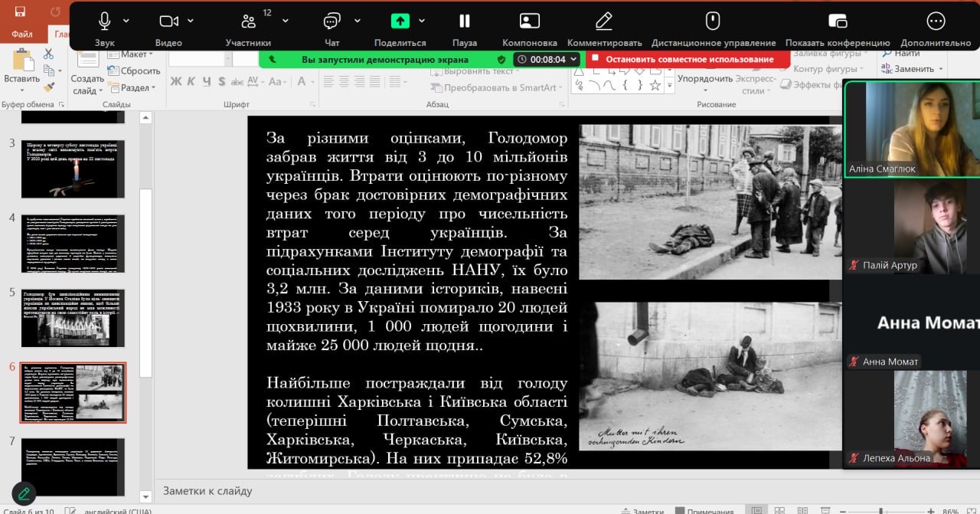Expand the arrow next to Видео
The image size is (980, 514).
tap(191, 21)
